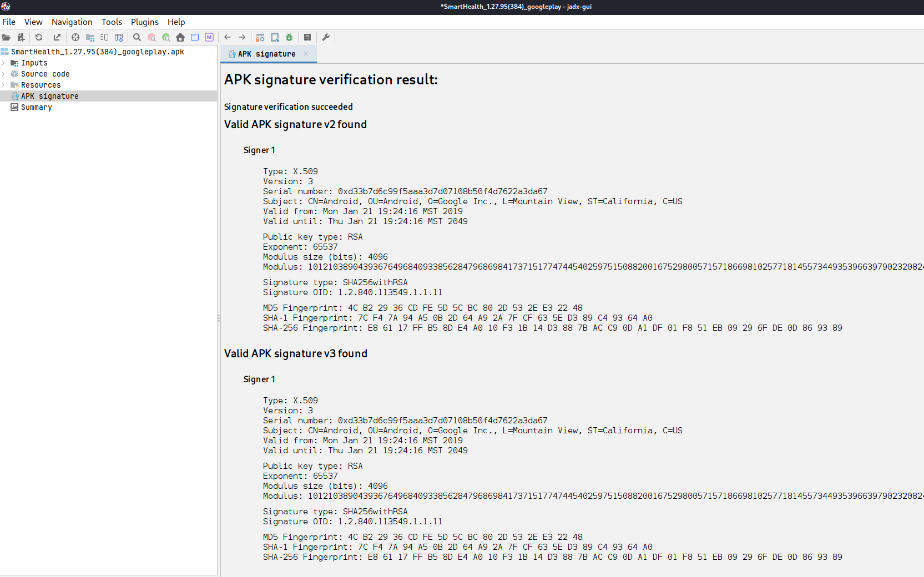Click the v2 'Valid until' line
Viewport: 924px width, 577px height.
point(365,221)
